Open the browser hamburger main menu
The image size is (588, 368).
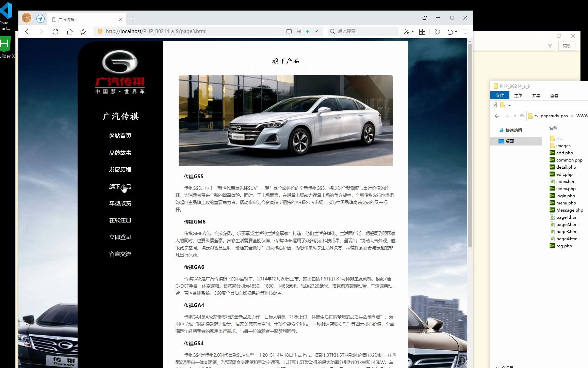[466, 32]
